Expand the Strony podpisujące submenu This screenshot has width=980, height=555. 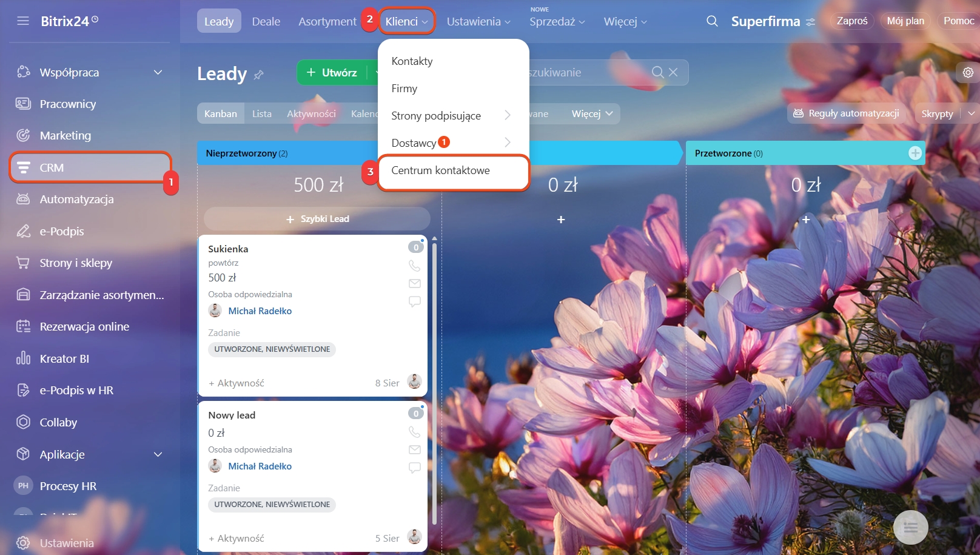click(508, 115)
